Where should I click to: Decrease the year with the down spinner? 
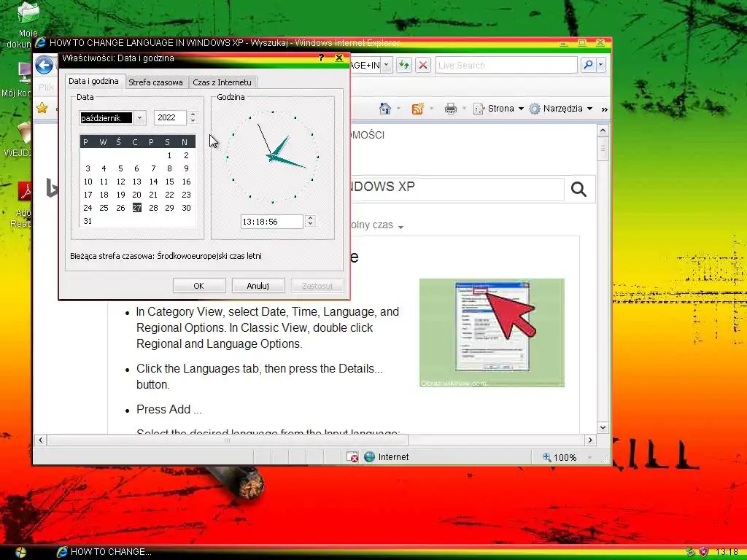tap(193, 121)
